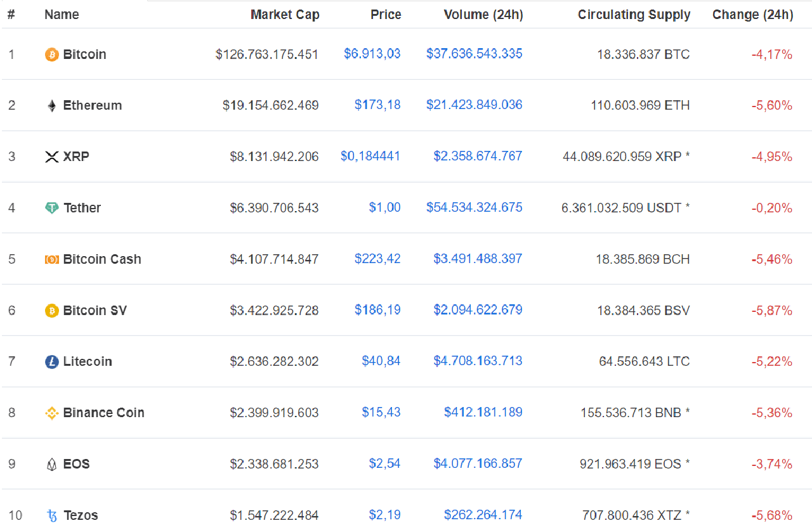Image resolution: width=812 pixels, height=530 pixels.
Task: Open Ethereum volume $21.423.849.036
Action: pos(475,105)
